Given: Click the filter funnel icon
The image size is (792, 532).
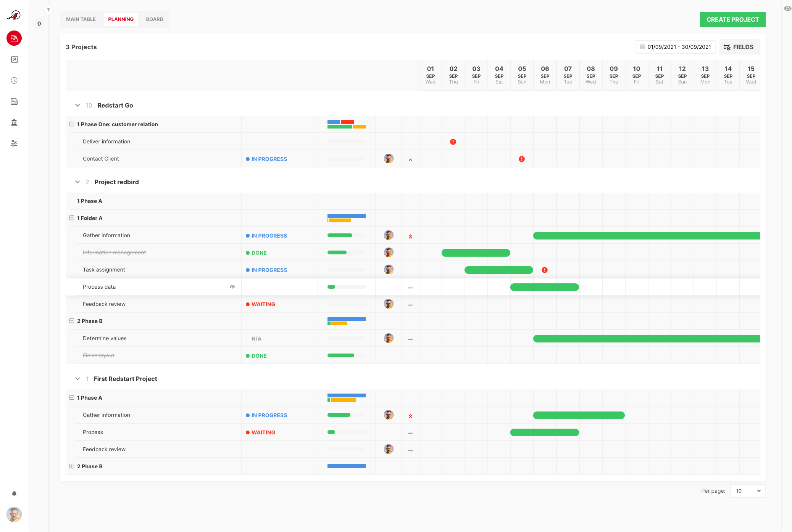Looking at the screenshot, I should click(x=48, y=10).
